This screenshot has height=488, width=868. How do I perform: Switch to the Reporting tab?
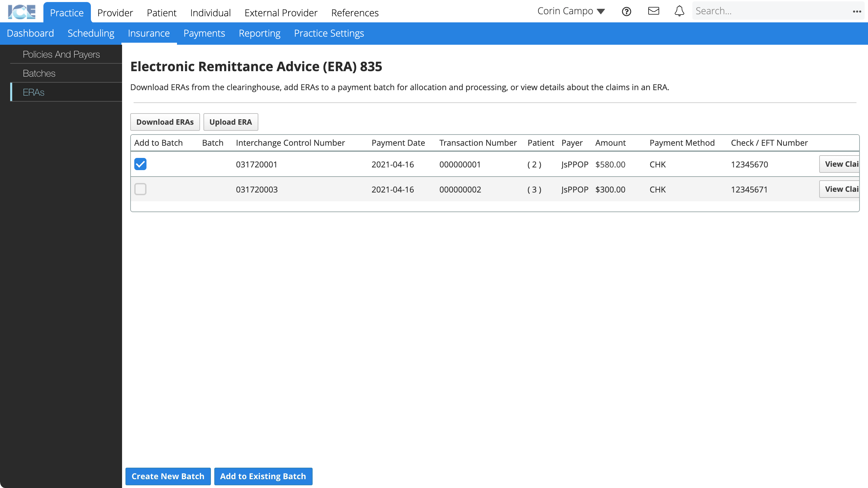click(259, 33)
